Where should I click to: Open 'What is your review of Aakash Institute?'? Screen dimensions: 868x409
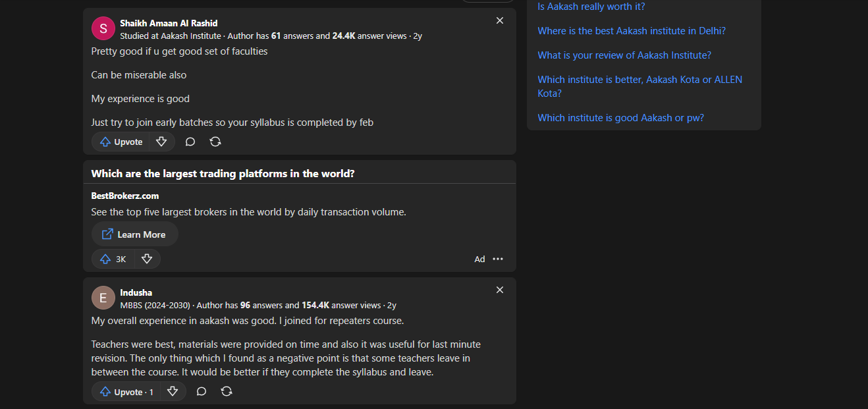tap(624, 55)
